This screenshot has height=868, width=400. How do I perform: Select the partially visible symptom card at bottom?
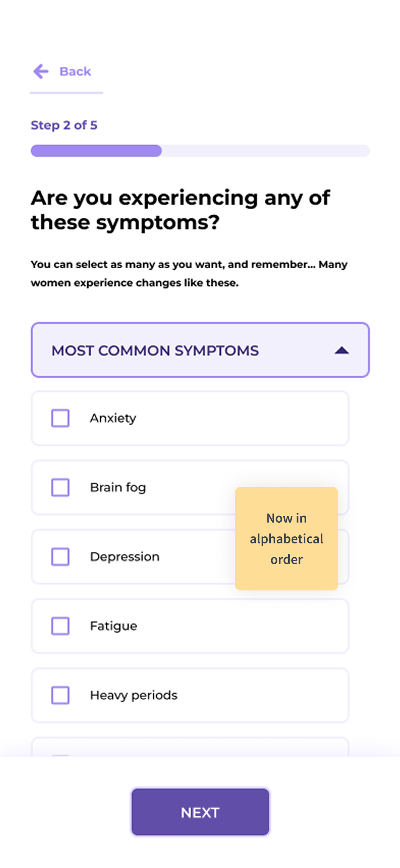[x=190, y=747]
